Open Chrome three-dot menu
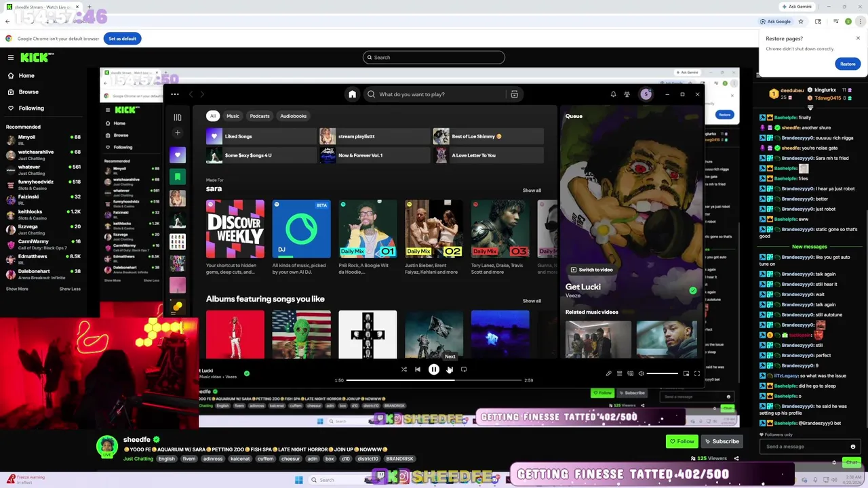Screen dimensions: 868x488 861,22
